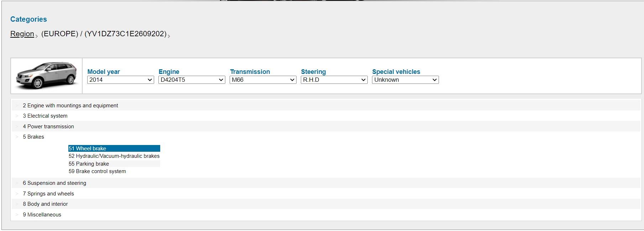The width and height of the screenshot is (644, 231).
Task: Click the arrow beside 3 Electrical system
Action: click(17, 116)
